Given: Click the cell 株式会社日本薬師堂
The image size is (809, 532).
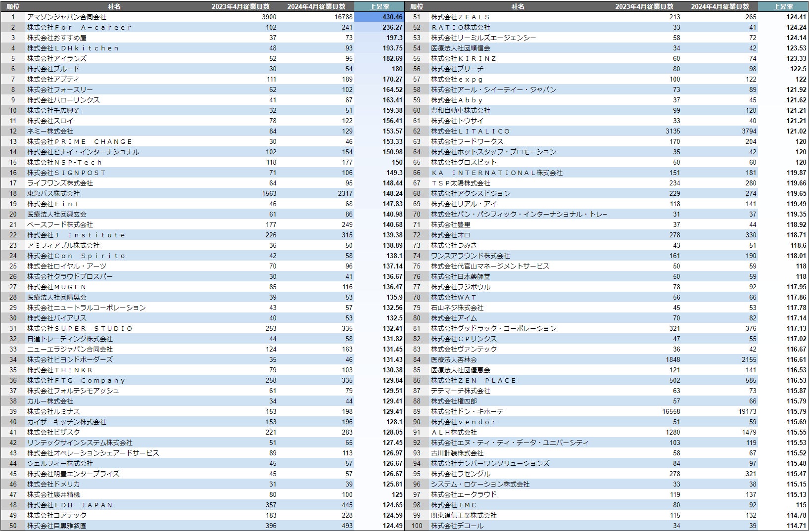Looking at the screenshot, I should tap(461, 276).
